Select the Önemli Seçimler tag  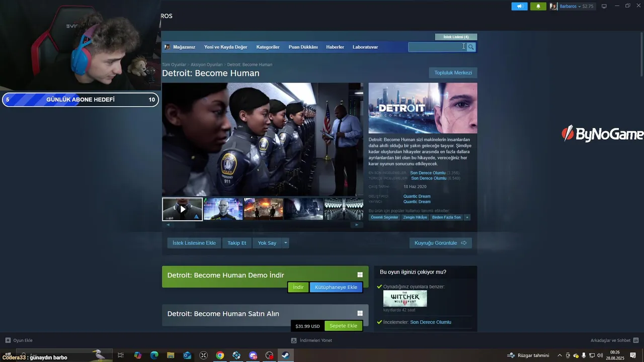coord(384,217)
